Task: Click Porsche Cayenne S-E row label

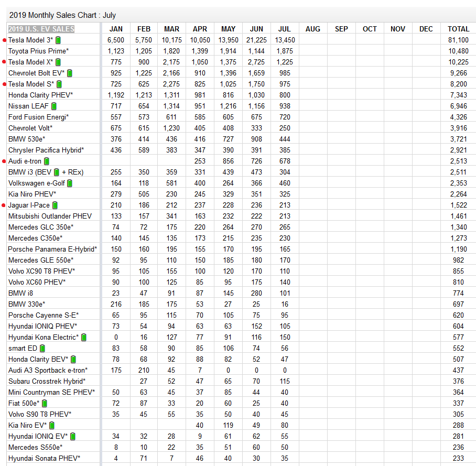Action: (44, 315)
